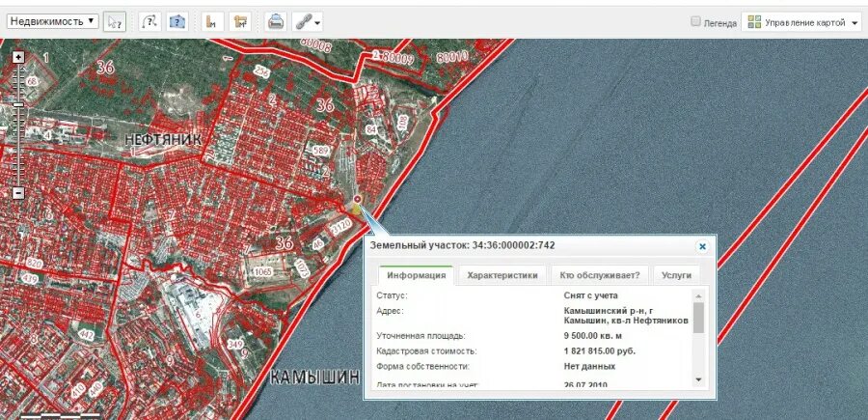The width and height of the screenshot is (868, 420).
Task: Print the map with printer icon
Action: 276,22
